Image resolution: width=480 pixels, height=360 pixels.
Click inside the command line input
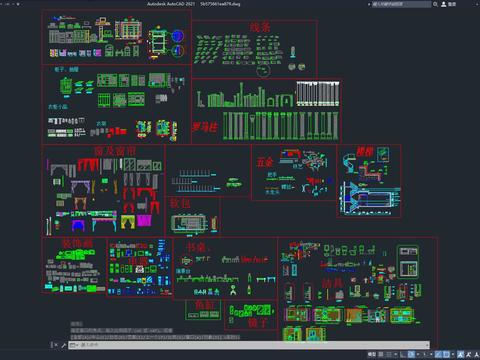249,345
